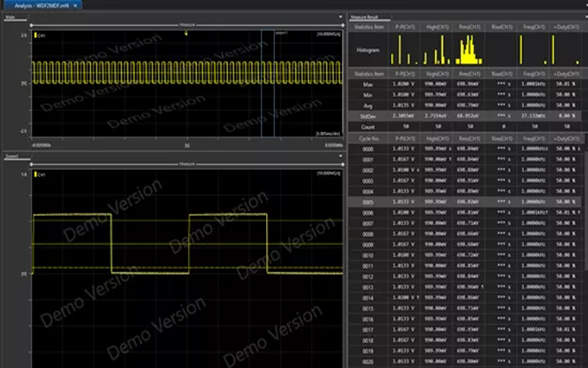Viewport: 588px width, 368px height.
Task: Select cycle row 0010
Action: (x=465, y=255)
